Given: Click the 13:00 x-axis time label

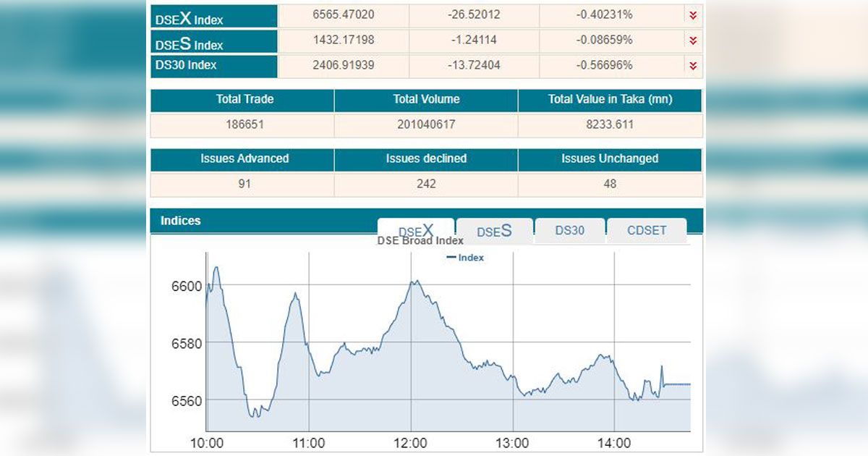Looking at the screenshot, I should point(512,443).
